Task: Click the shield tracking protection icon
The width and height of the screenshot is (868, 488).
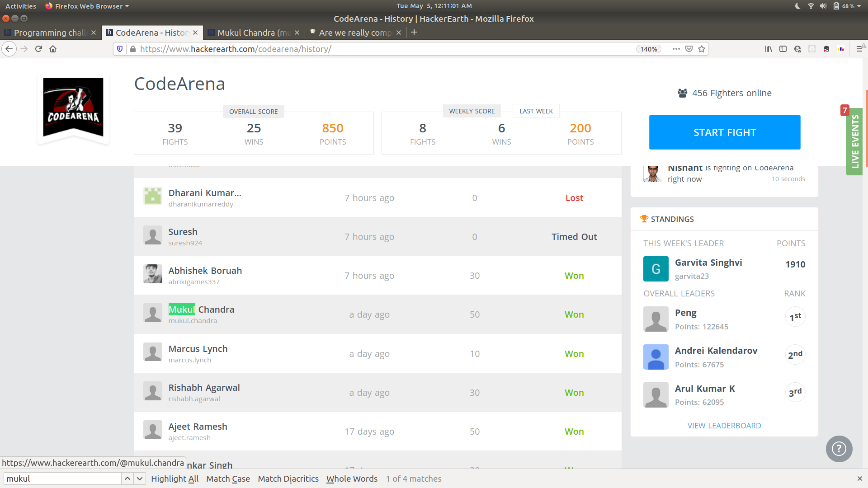Action: (119, 49)
